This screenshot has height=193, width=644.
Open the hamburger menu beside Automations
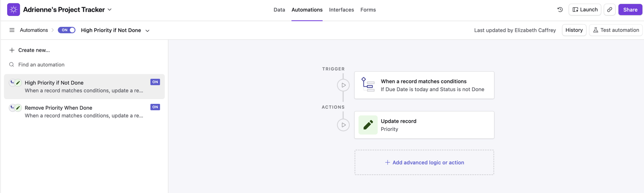pyautogui.click(x=12, y=30)
